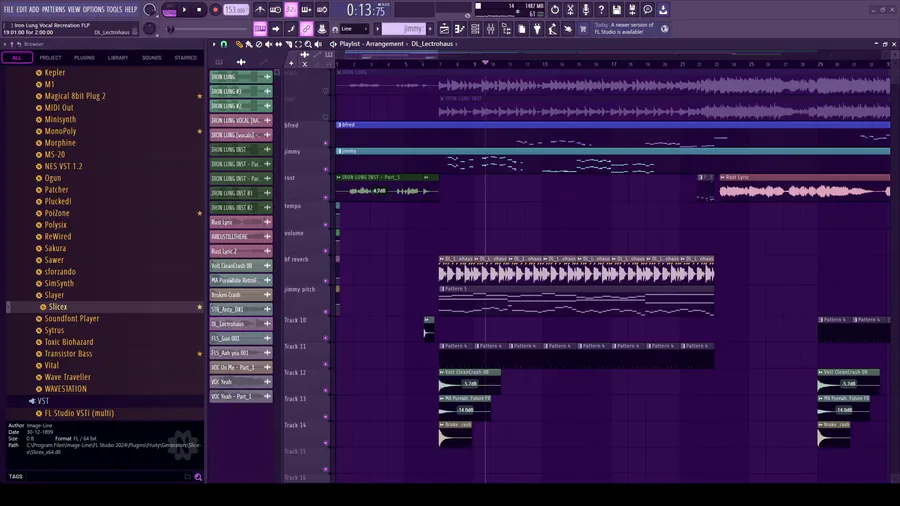Open the tempo tapper icon
The image size is (900, 506).
pos(553,29)
